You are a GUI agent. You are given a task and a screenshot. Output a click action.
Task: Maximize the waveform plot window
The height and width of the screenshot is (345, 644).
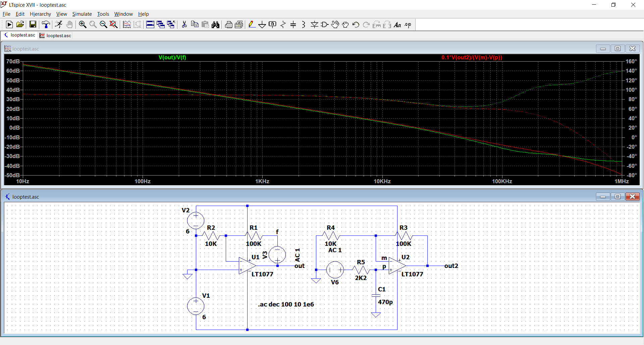tap(618, 49)
